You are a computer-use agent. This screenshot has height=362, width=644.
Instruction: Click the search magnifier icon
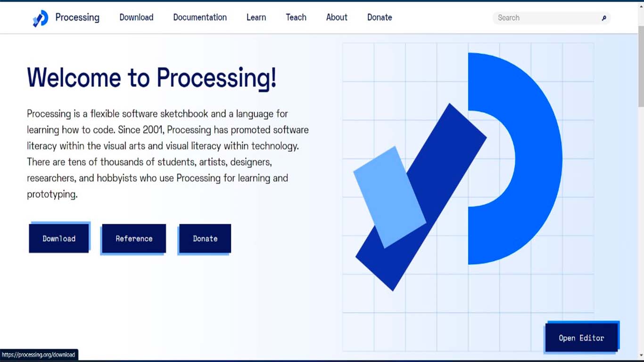pyautogui.click(x=603, y=18)
